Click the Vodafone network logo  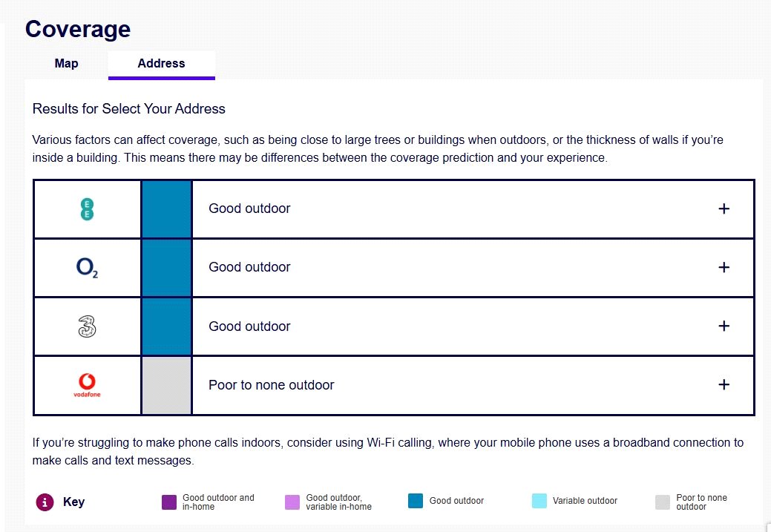[88, 385]
